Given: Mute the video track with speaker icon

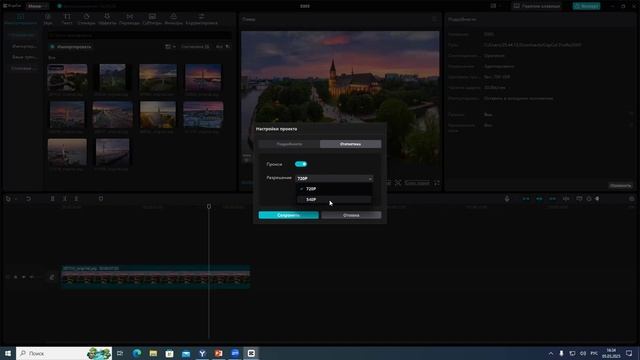Looking at the screenshot, I should click(31, 277).
